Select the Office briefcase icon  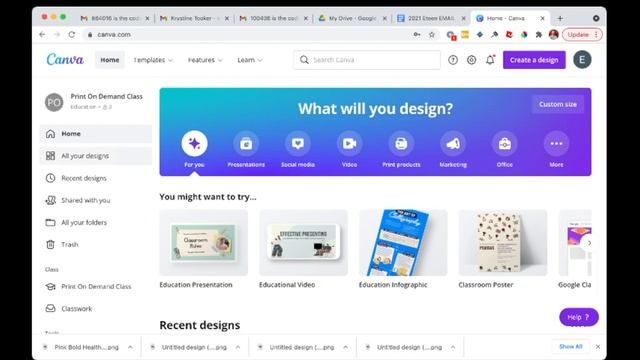(x=505, y=144)
